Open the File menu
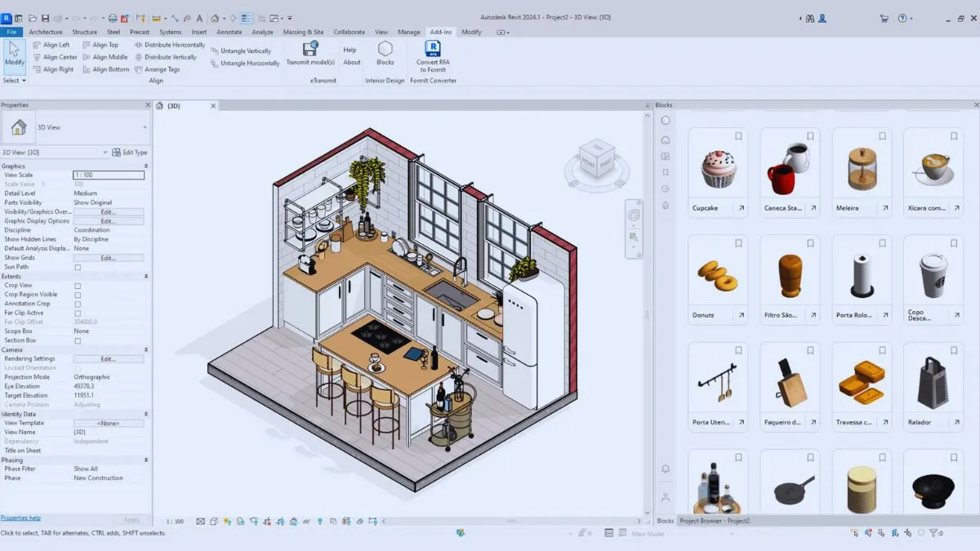This screenshot has width=980, height=551. tap(12, 32)
